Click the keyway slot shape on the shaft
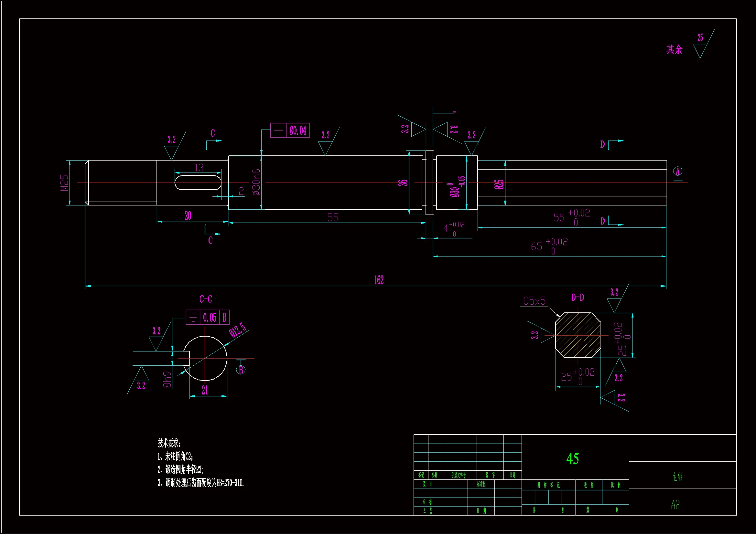 pos(198,183)
